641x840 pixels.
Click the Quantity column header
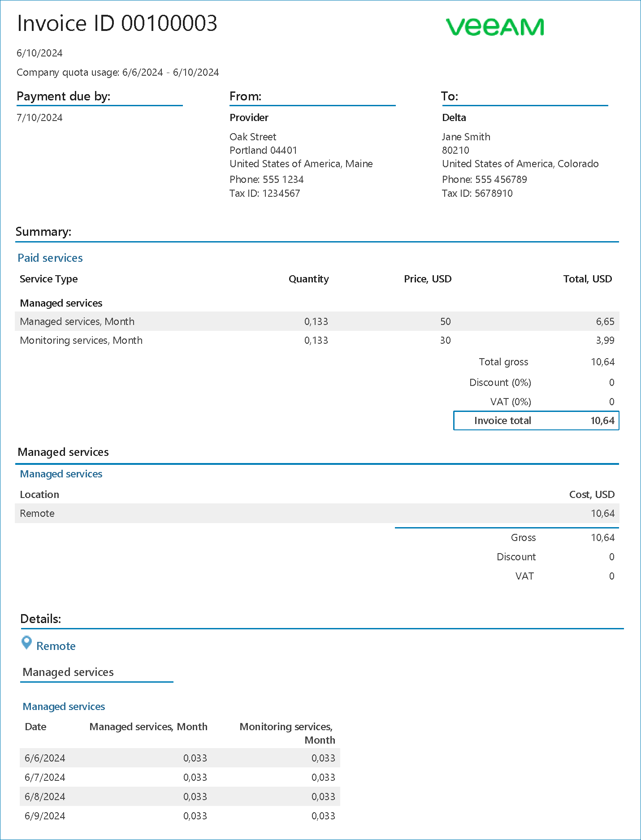(x=308, y=279)
